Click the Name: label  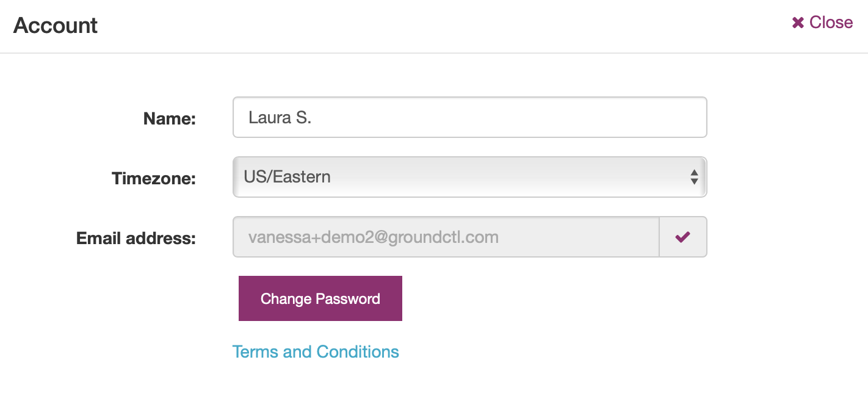[x=169, y=118]
